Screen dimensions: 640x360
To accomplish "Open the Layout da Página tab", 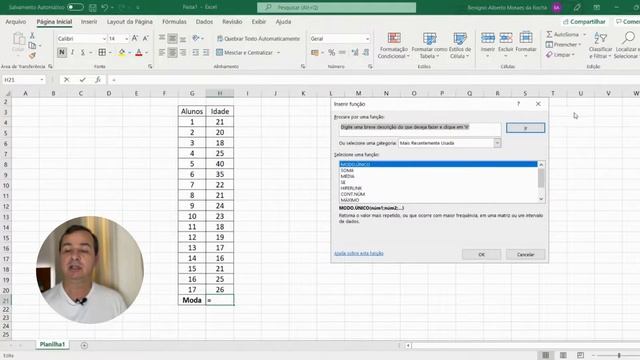I will [130, 22].
